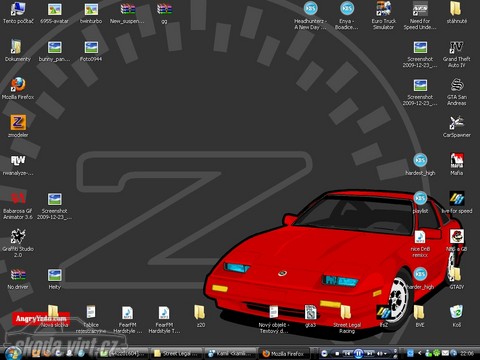Stop playback in the taskbar media player

point(337,353)
